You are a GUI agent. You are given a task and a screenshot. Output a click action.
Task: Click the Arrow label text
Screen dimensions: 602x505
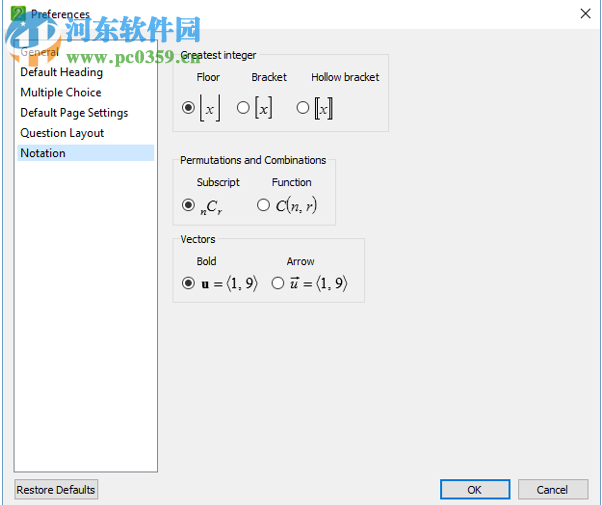(300, 262)
